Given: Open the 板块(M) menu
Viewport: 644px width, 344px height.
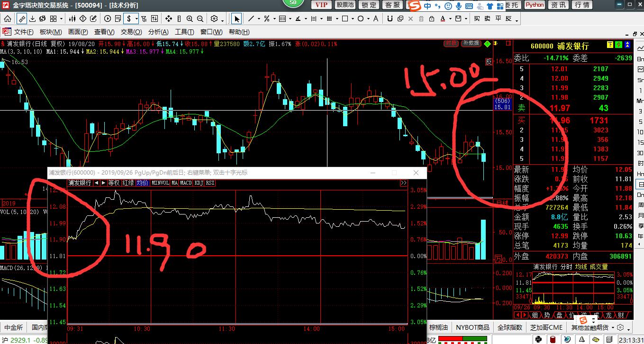Looking at the screenshot, I should [51, 32].
